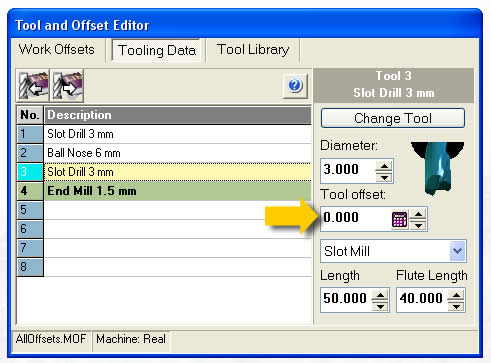Decrease Tool offset with down arrow
The width and height of the screenshot is (491, 363).
pyautogui.click(x=418, y=225)
